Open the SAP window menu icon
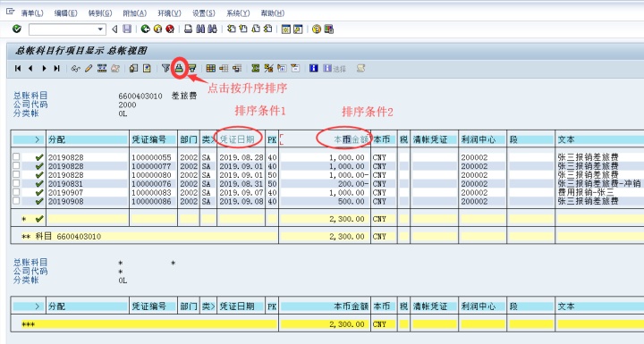The width and height of the screenshot is (644, 344). 10,13
